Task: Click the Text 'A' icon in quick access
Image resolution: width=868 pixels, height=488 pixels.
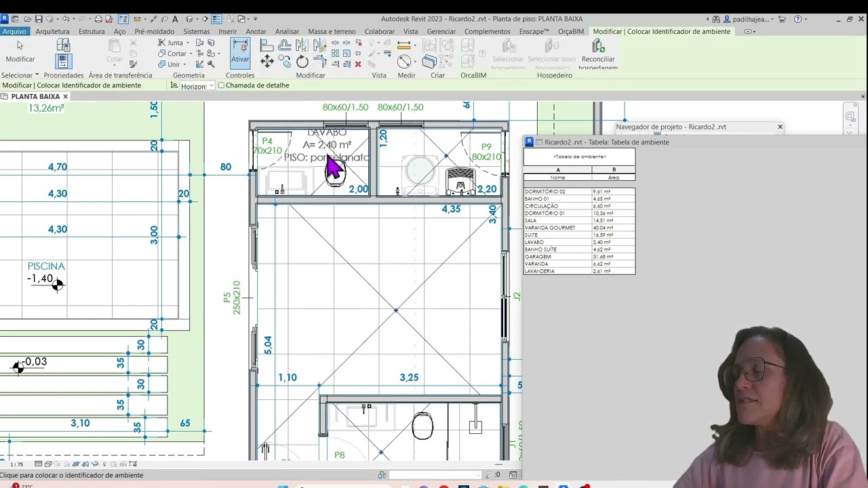Action: coord(176,19)
